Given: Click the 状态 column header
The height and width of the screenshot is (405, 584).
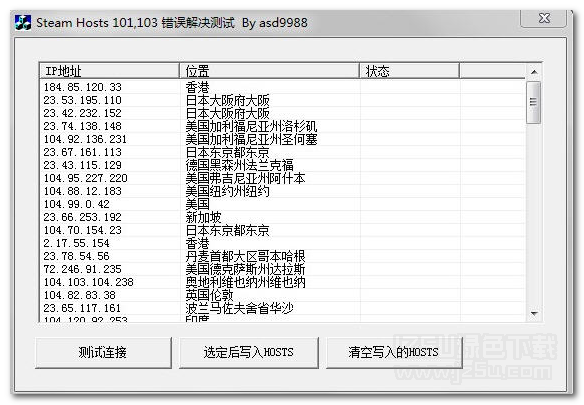Looking at the screenshot, I should [x=409, y=71].
